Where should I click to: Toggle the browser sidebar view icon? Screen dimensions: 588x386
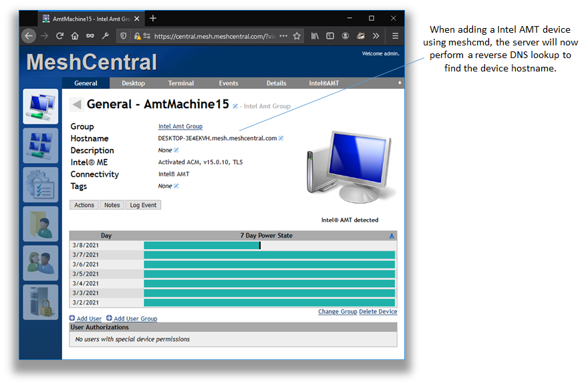point(330,36)
